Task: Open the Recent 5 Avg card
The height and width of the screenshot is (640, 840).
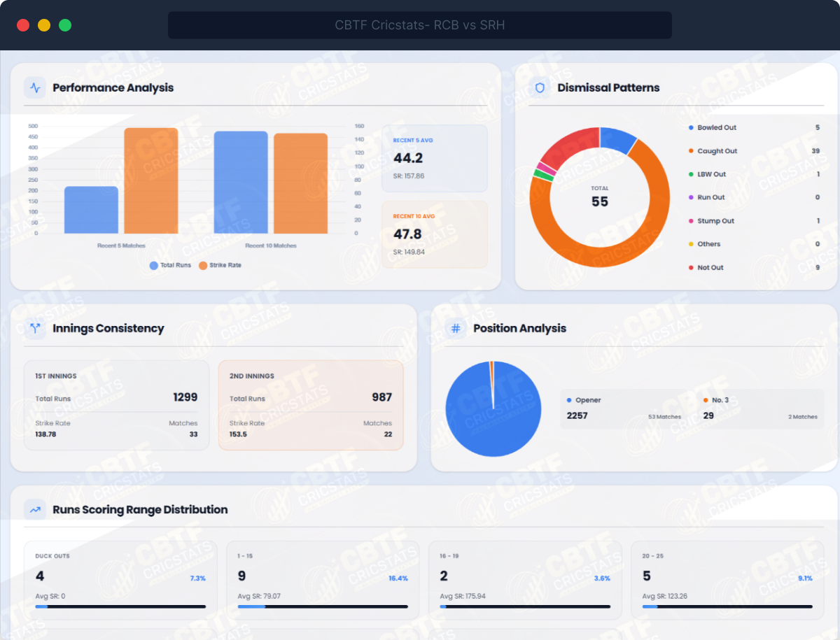Action: (434, 159)
